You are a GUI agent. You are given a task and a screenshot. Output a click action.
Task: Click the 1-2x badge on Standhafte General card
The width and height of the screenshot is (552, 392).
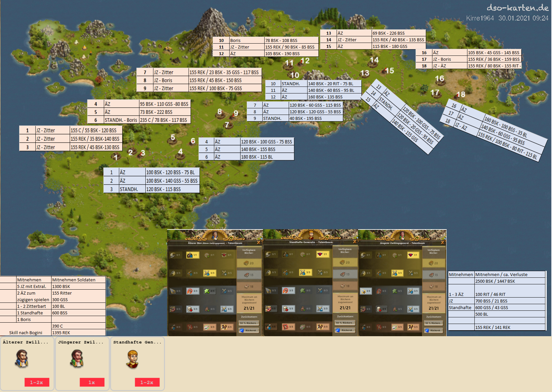coord(147,382)
